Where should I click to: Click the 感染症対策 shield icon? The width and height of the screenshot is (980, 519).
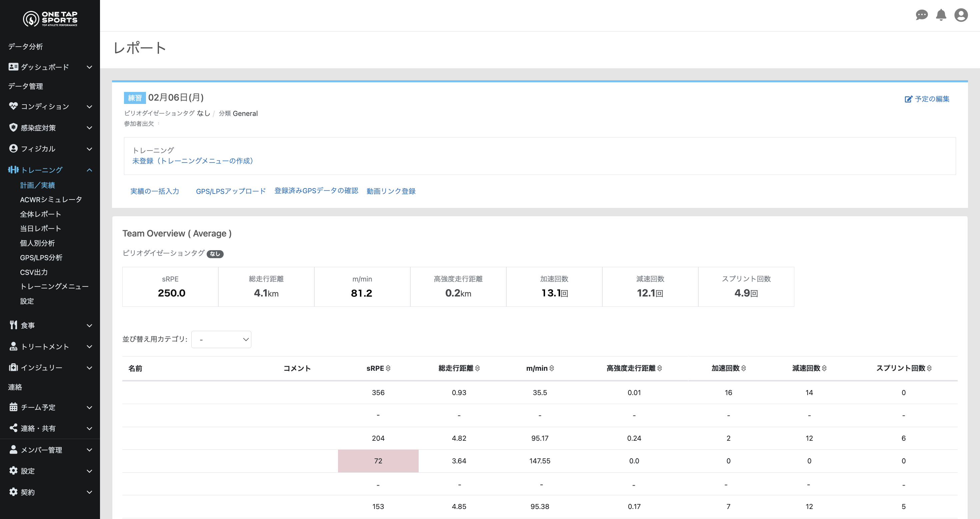coord(13,127)
